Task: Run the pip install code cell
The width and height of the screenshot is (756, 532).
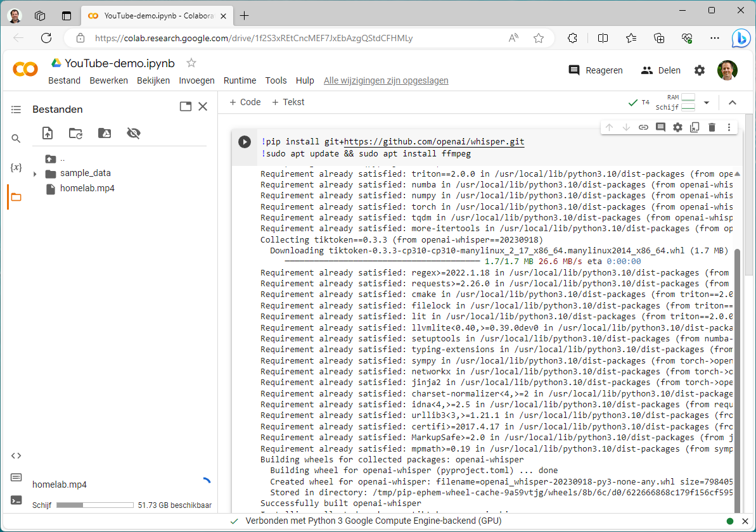Action: [245, 142]
